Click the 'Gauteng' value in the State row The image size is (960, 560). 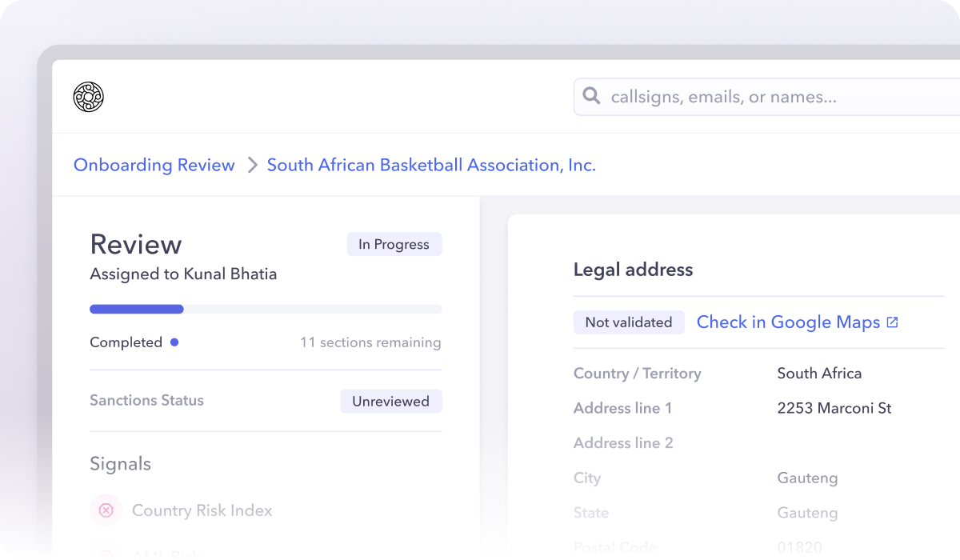coord(808,513)
